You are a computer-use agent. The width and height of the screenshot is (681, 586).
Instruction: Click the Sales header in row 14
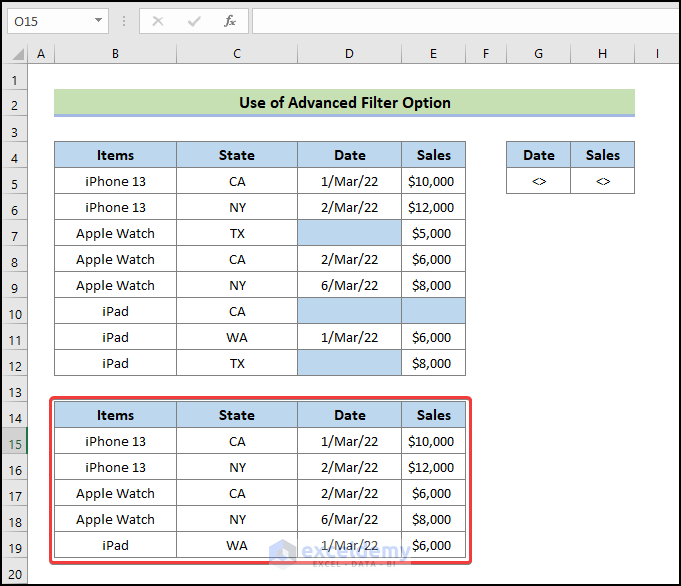tap(433, 415)
